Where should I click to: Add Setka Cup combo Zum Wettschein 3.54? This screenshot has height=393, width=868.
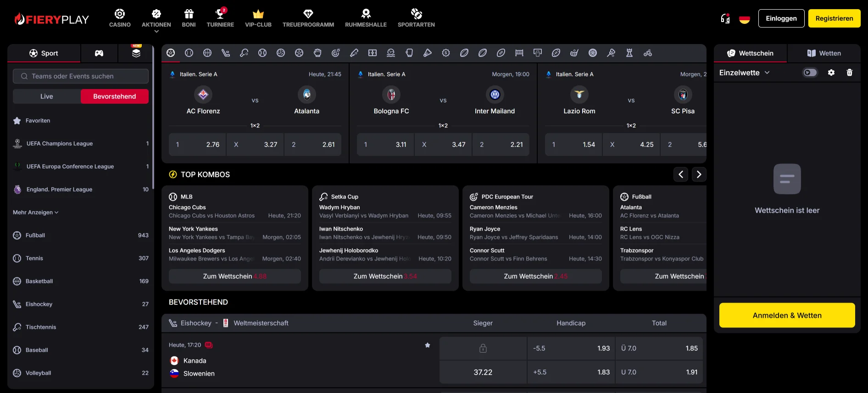point(385,276)
